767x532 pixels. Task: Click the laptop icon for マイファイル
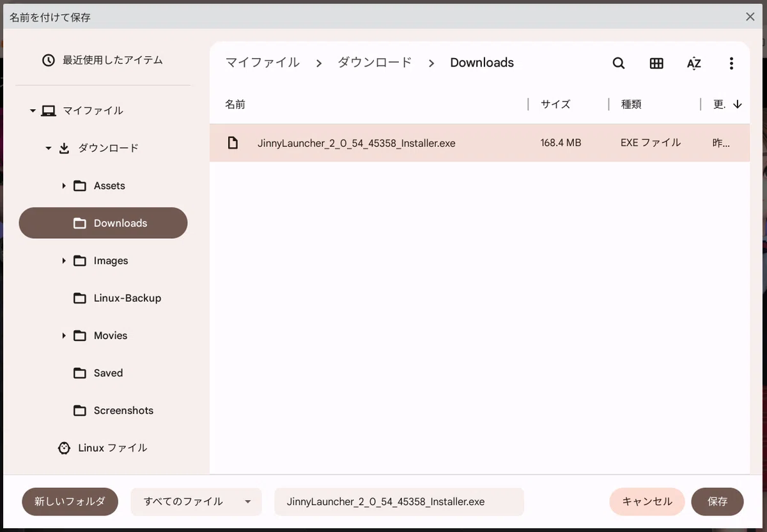tap(49, 110)
